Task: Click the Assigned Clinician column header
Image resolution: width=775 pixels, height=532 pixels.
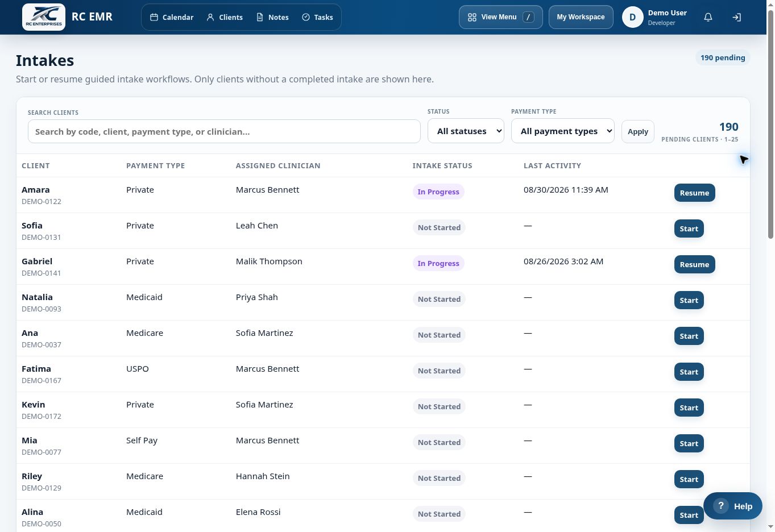Action: pos(278,165)
